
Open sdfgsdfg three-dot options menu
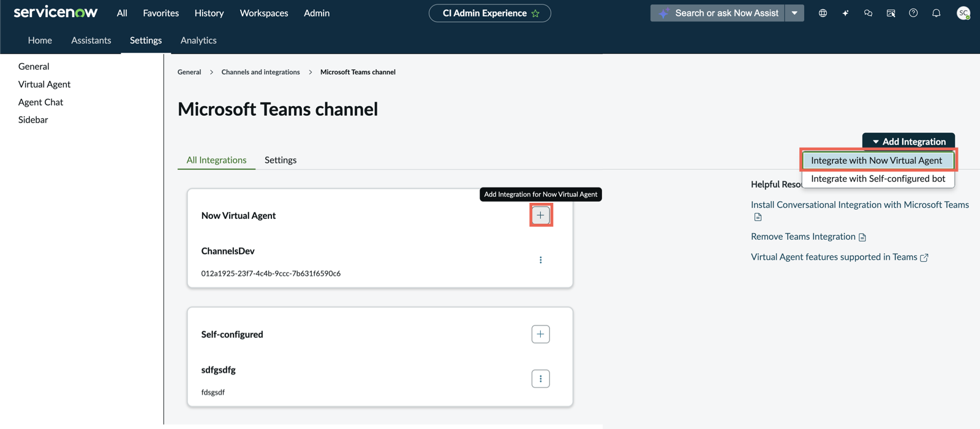tap(541, 379)
